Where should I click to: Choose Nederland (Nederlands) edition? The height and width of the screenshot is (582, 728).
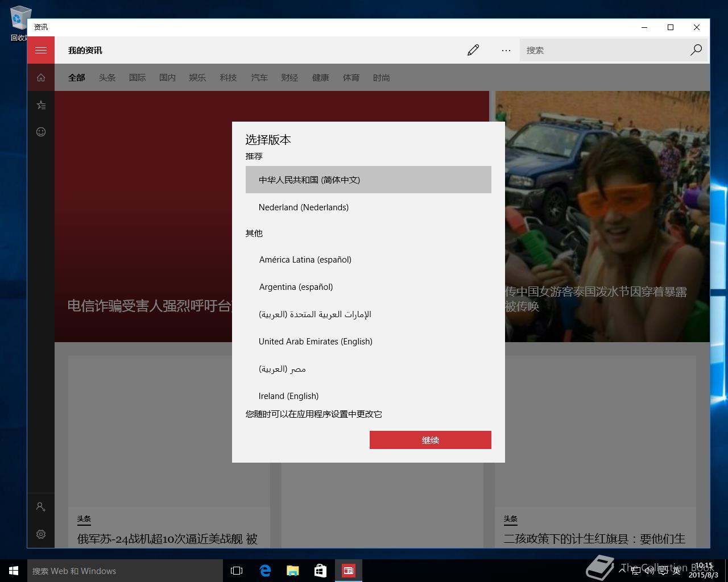369,207
